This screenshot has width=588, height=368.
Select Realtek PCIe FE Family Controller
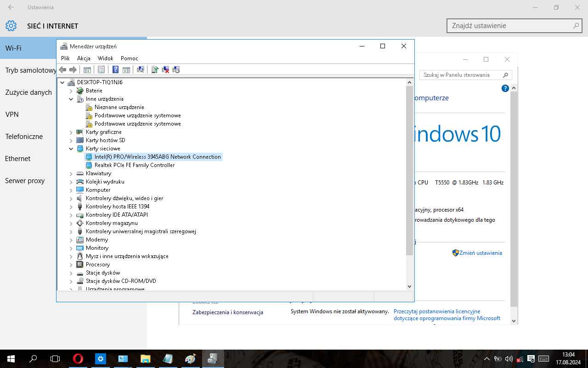pyautogui.click(x=135, y=165)
